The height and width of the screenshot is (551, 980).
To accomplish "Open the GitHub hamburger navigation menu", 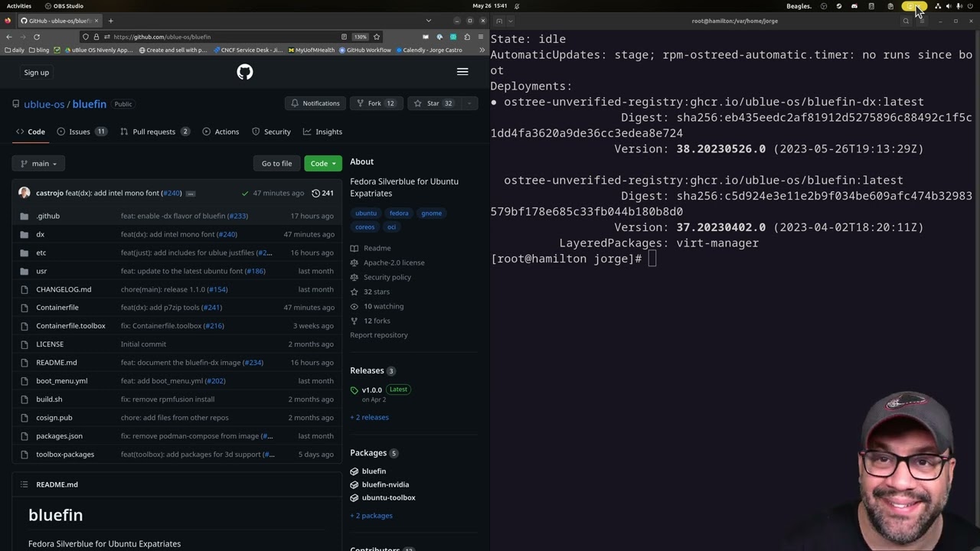I will coord(462,72).
